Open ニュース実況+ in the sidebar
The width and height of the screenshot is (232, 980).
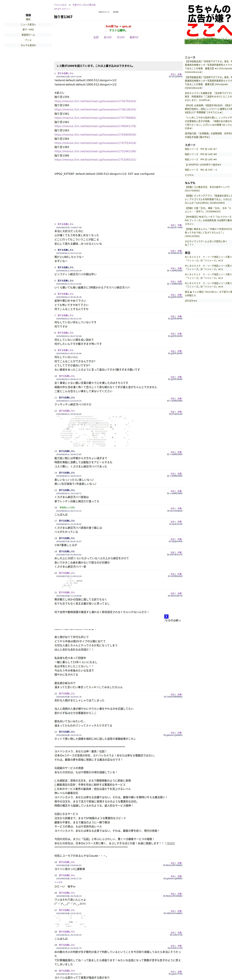28,24
